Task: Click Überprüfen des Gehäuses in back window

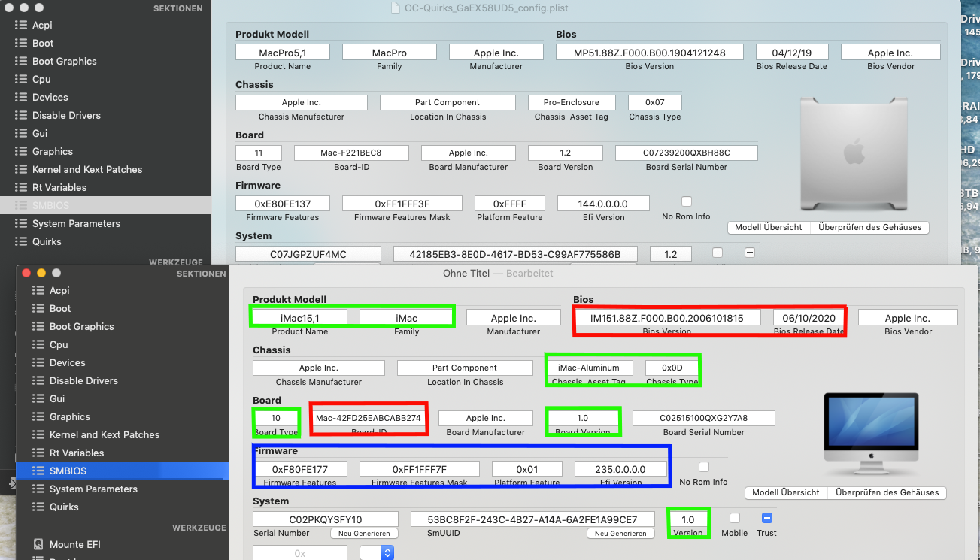Action: [x=870, y=227]
